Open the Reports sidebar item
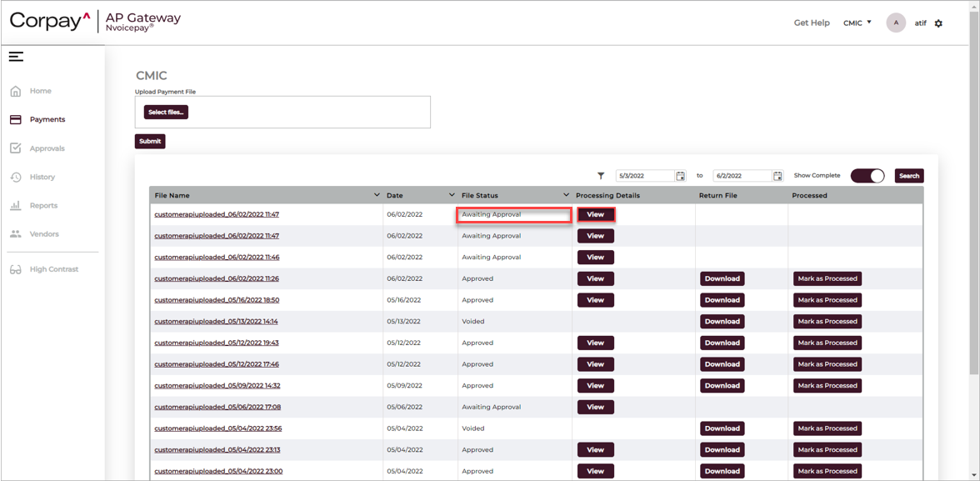Viewport: 980px width, 481px height. (x=43, y=205)
